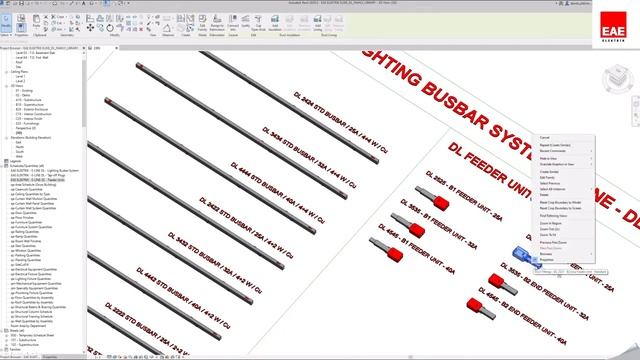640x360 pixels.
Task: Choose Create Similar in context menu
Action: (549, 172)
